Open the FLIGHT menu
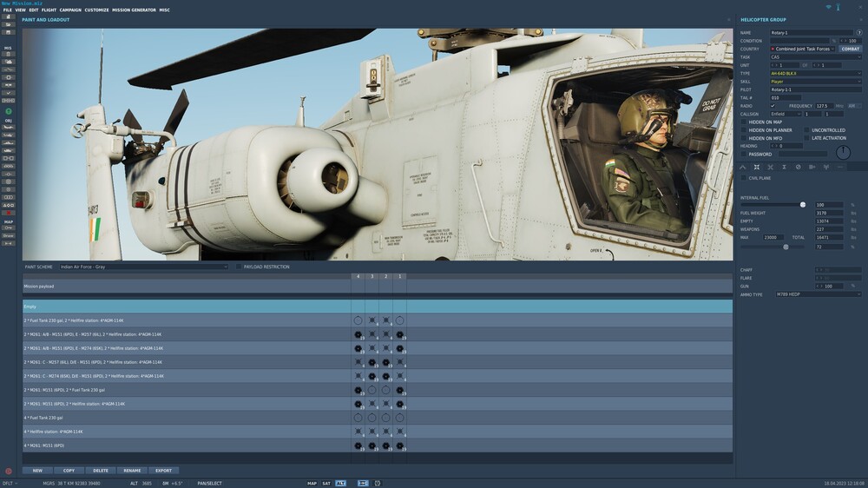This screenshot has width=868, height=488. (x=49, y=10)
